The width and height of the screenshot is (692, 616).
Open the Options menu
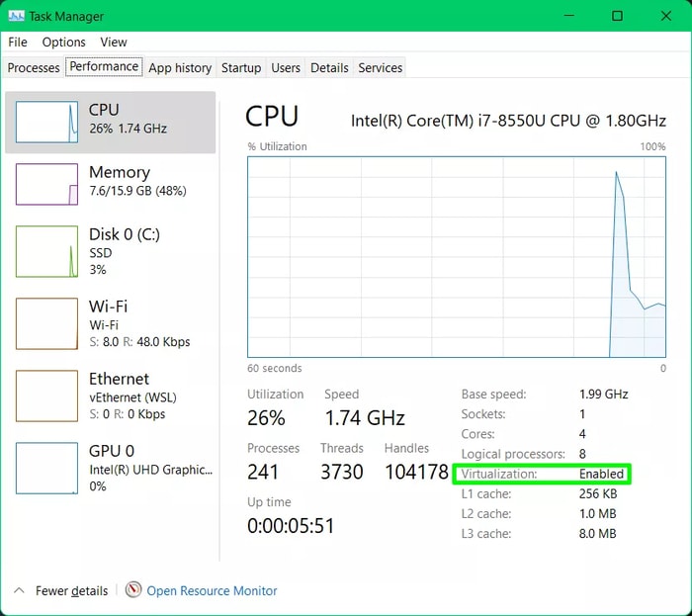click(63, 43)
